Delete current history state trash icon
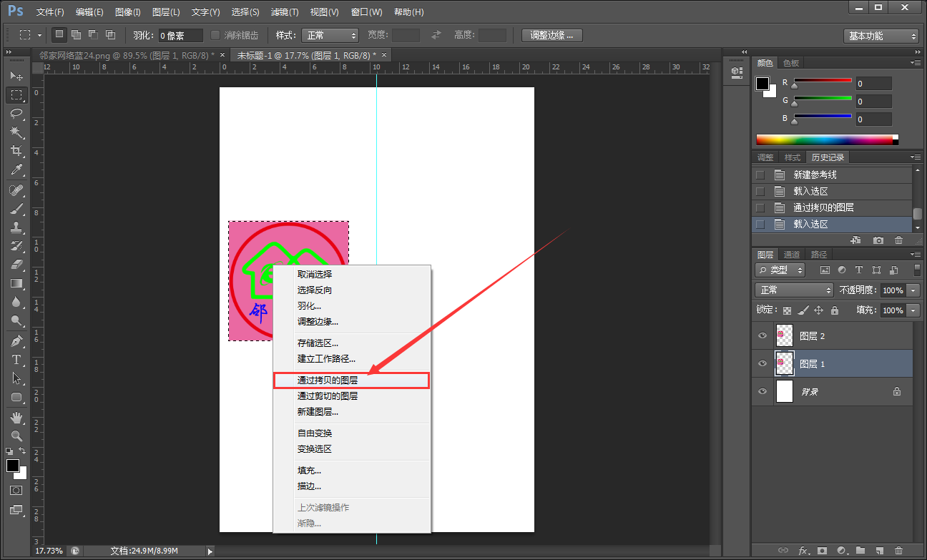The width and height of the screenshot is (927, 560). (x=898, y=240)
